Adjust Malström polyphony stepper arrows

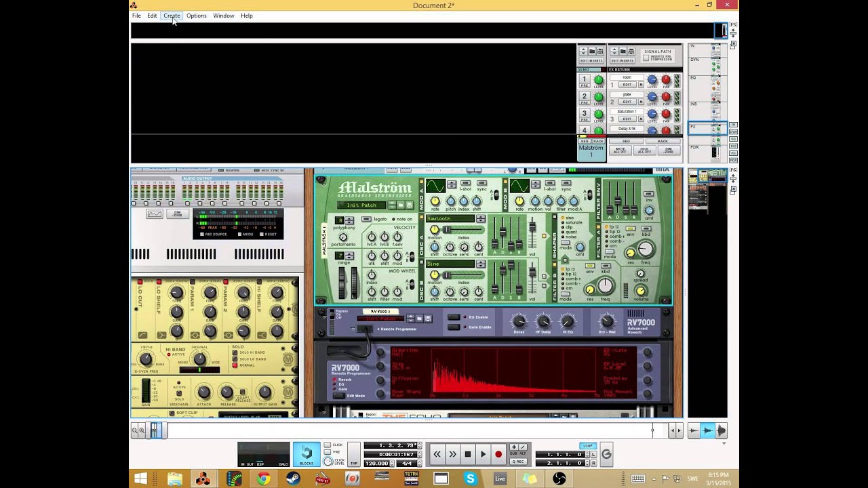[x=349, y=220]
